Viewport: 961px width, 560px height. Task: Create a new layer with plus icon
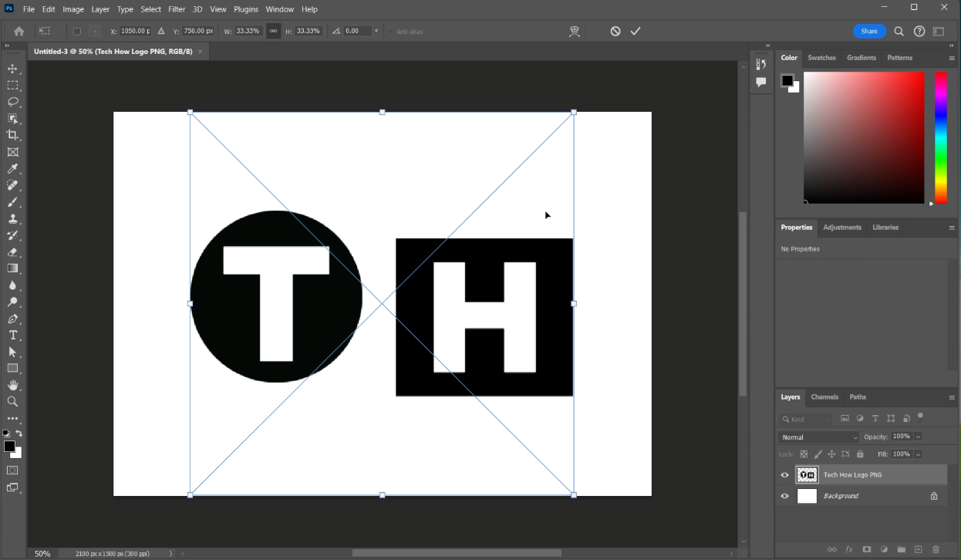coord(918,549)
